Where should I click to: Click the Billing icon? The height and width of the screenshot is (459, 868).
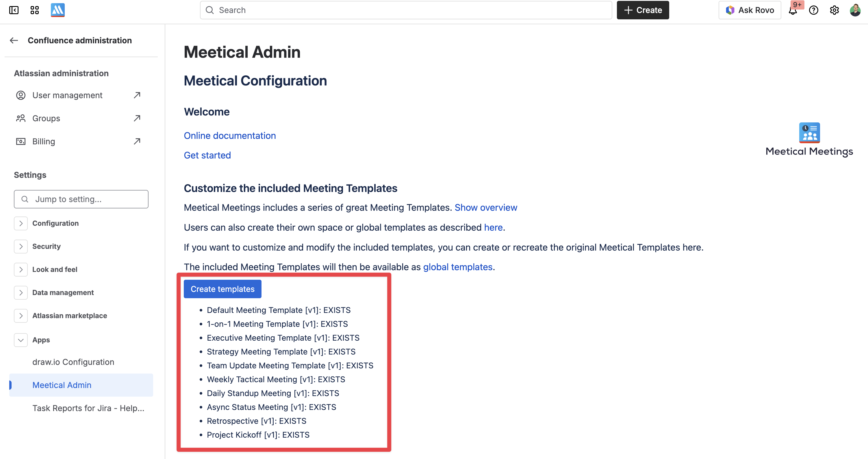point(21,141)
